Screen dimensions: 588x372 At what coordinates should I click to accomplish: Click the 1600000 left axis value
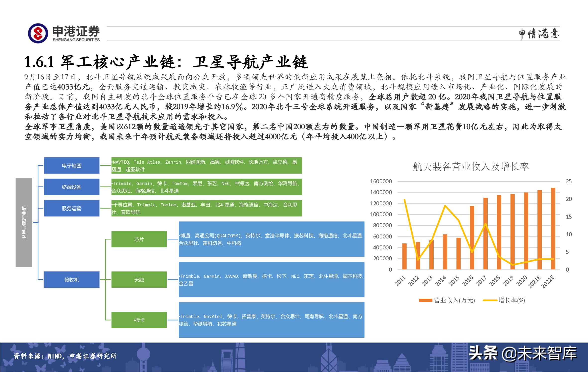coord(381,181)
